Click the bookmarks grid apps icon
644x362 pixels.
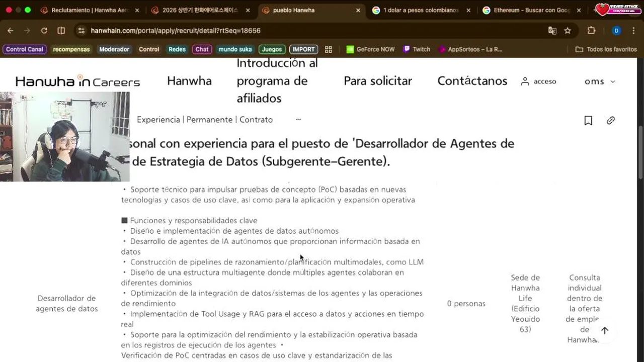(x=329, y=49)
